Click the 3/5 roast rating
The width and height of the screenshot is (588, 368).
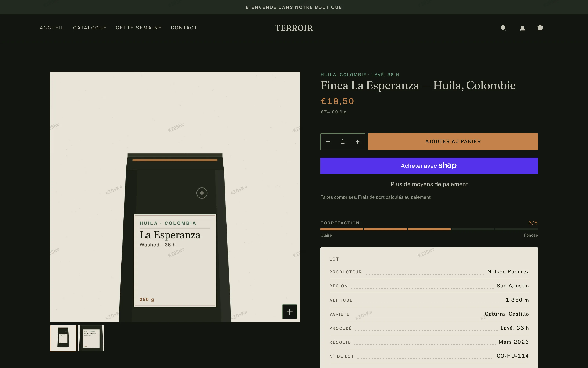(x=533, y=223)
